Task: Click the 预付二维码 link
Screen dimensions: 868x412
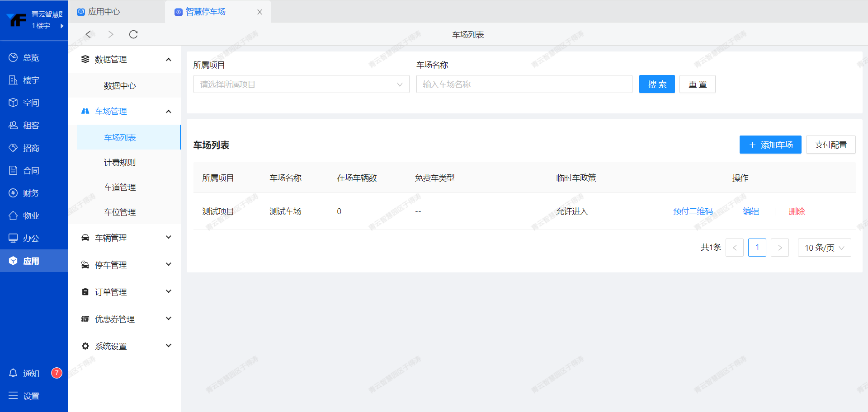Action: click(x=693, y=211)
